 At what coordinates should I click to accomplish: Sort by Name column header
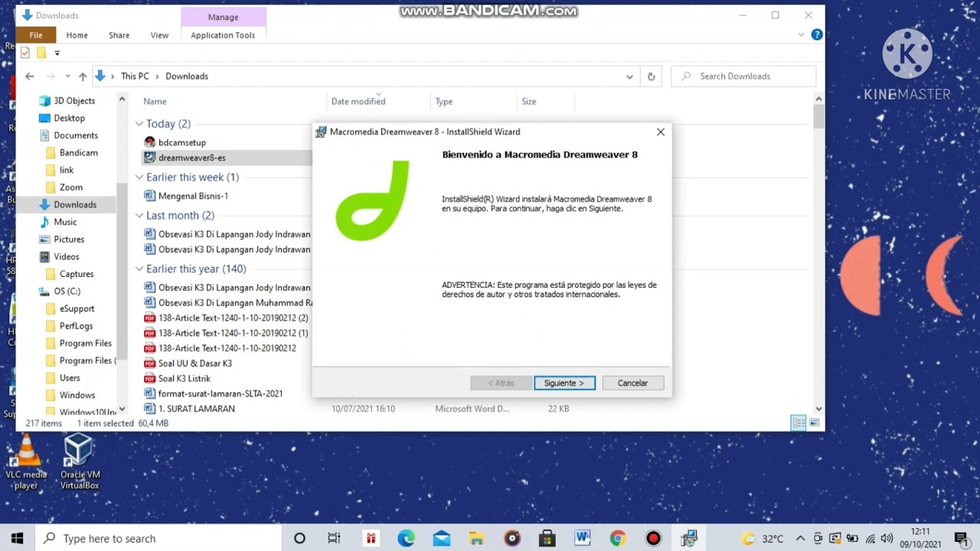point(155,101)
